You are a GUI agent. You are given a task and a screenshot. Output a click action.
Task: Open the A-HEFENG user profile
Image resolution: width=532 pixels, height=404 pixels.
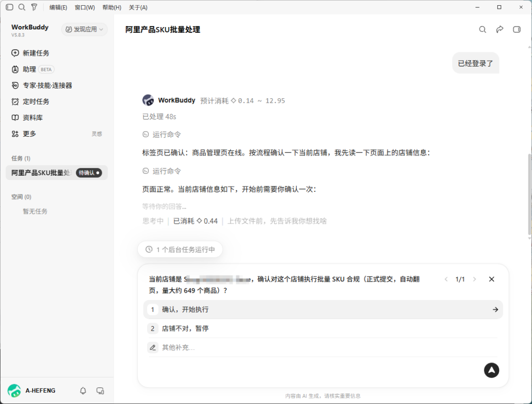coord(32,391)
